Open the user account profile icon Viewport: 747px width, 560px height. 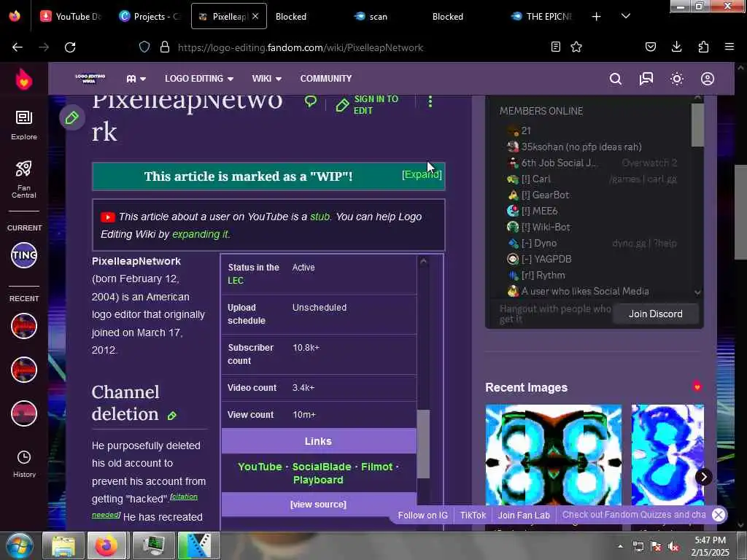coord(708,79)
